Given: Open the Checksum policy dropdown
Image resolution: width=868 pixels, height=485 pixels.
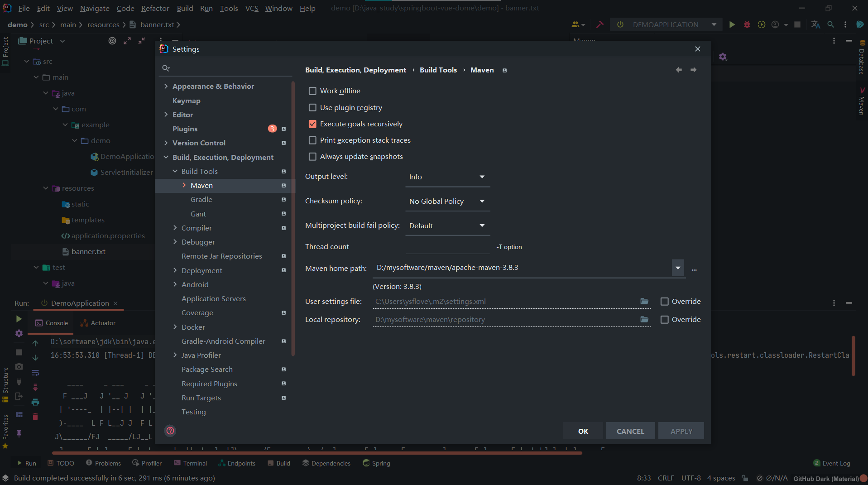Looking at the screenshot, I should point(447,201).
